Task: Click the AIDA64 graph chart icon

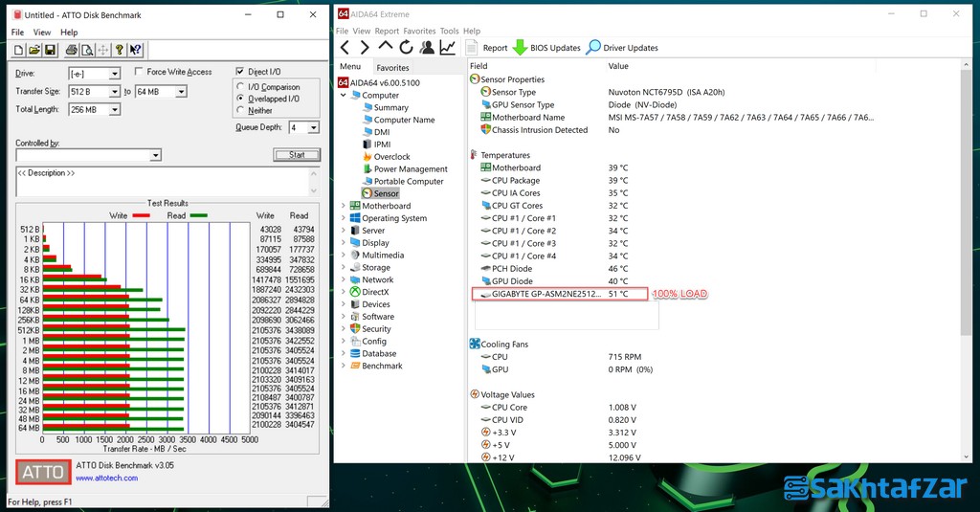Action: point(448,48)
